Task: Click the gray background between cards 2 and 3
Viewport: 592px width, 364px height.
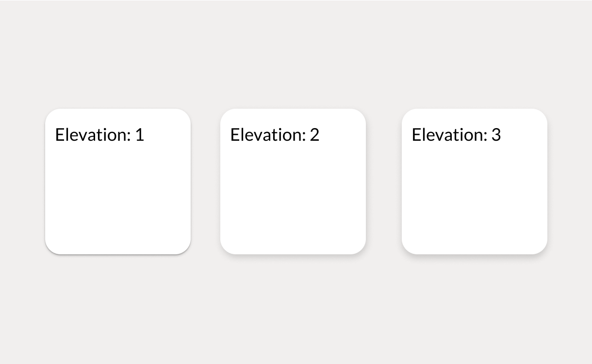Action: coord(384,182)
